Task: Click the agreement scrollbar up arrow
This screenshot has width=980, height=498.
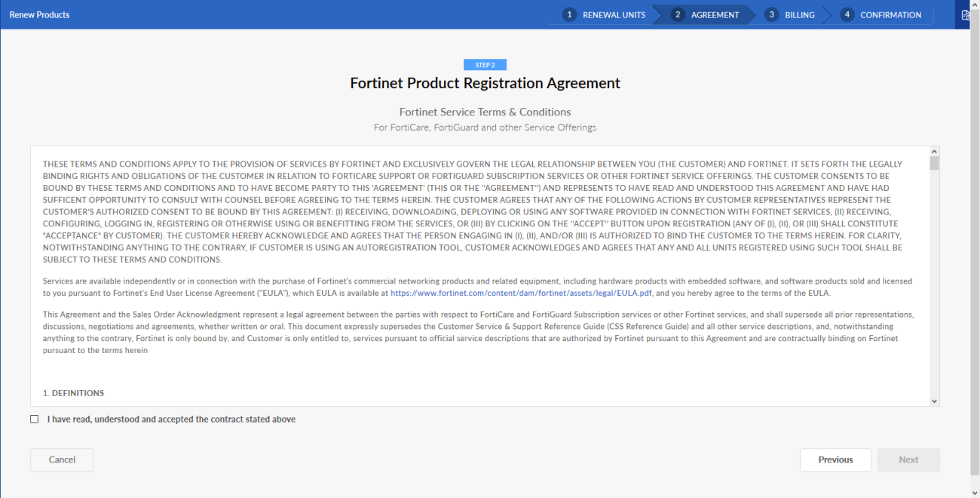Action: (x=934, y=151)
